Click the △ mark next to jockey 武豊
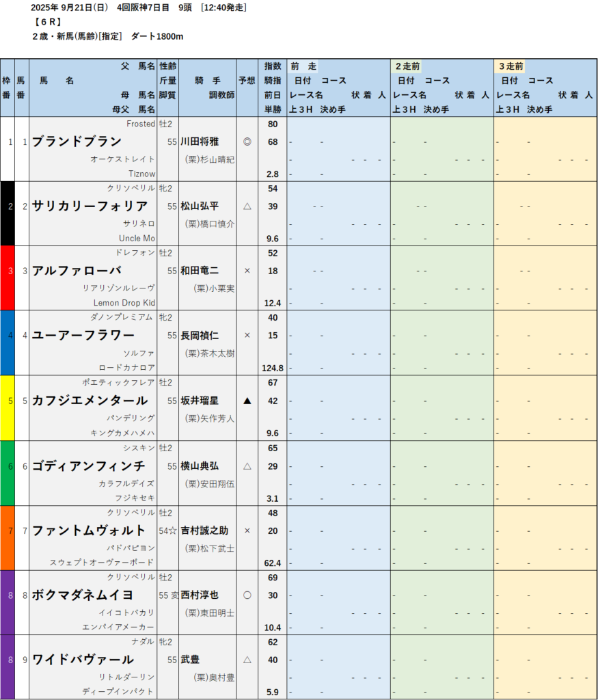Screen dimensions: 598x700 [247, 660]
